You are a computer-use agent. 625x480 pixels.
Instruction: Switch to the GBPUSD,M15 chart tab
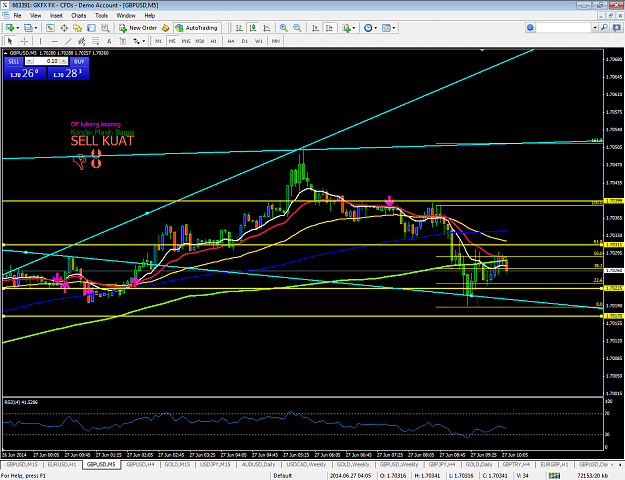22,465
